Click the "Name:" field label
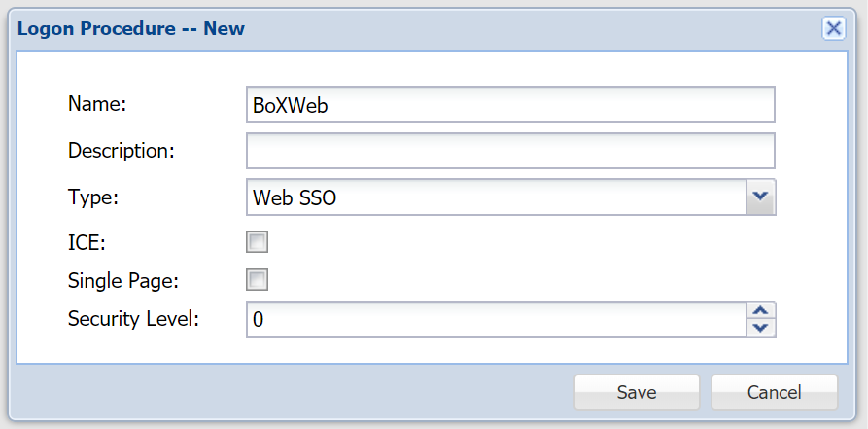 click(x=98, y=104)
